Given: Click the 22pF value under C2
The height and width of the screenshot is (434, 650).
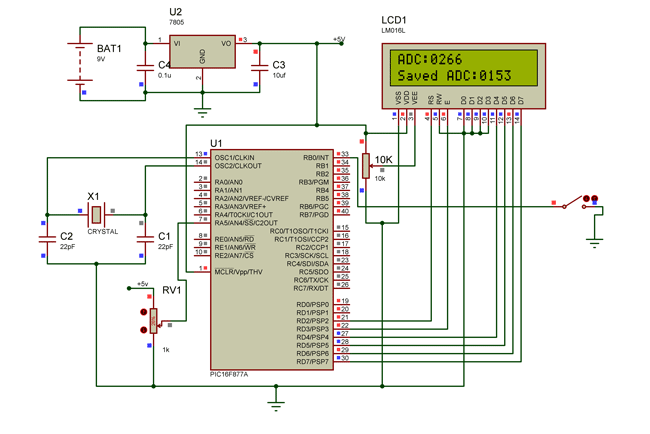Looking at the screenshot, I should (x=67, y=247).
